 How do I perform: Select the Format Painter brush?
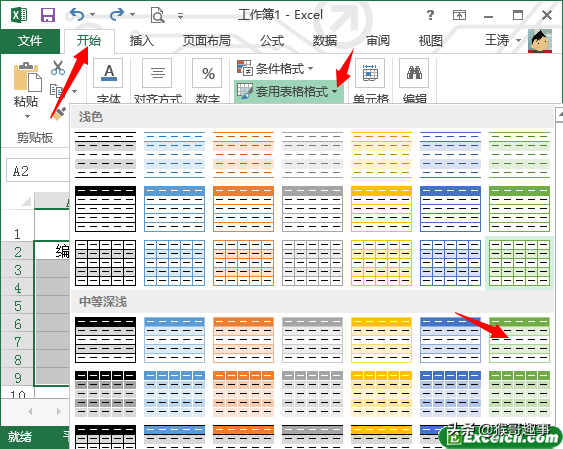pyautogui.click(x=59, y=113)
